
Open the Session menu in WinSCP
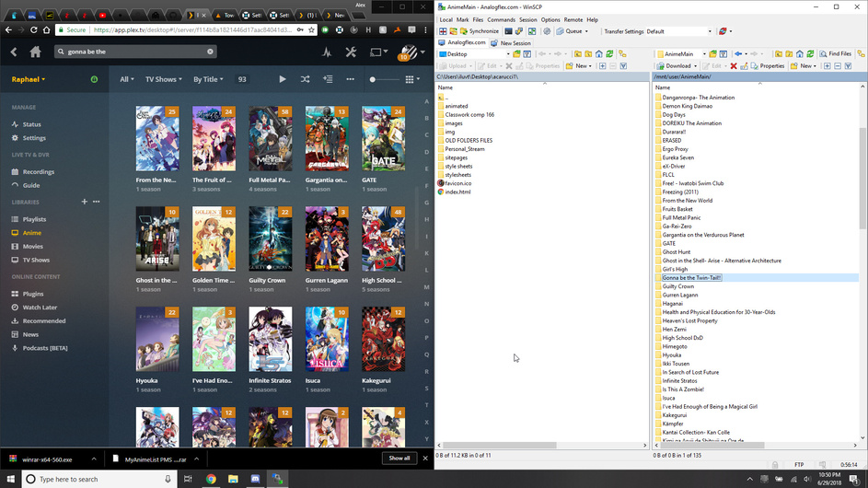(527, 19)
